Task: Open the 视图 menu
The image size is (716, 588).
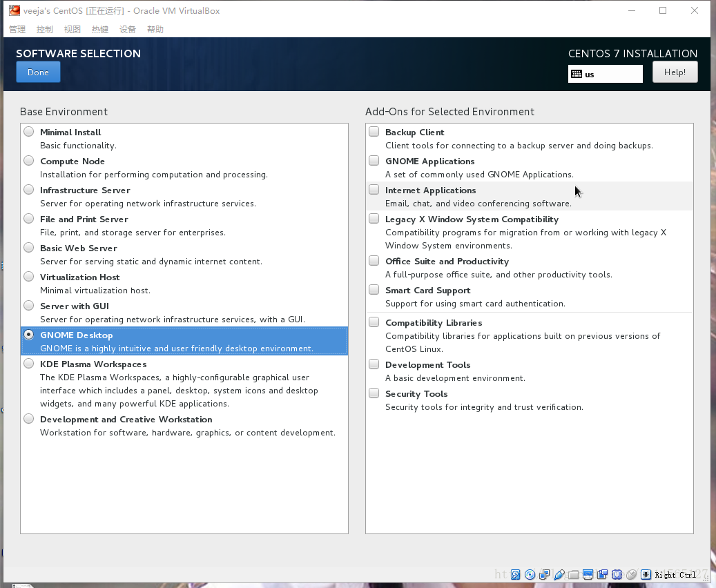Action: pyautogui.click(x=72, y=29)
